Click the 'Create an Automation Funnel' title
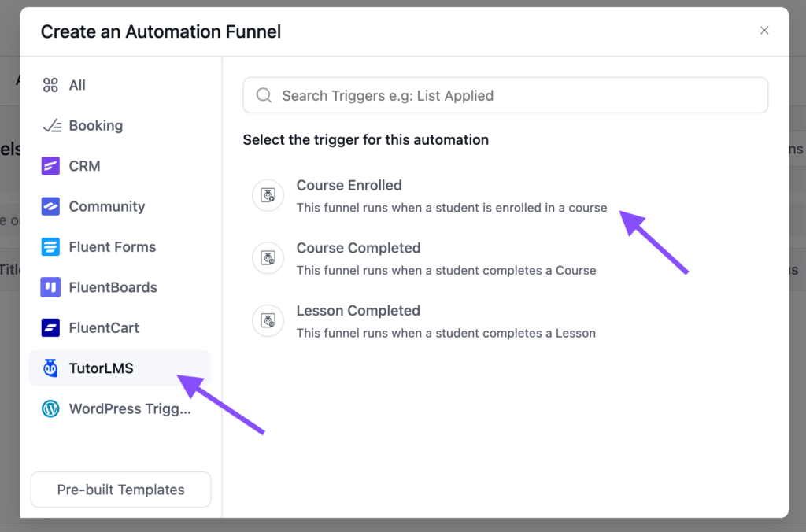The height and width of the screenshot is (532, 806). click(161, 31)
